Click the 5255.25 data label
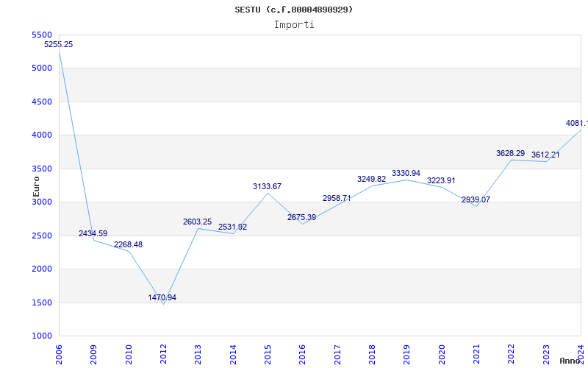Viewport: 588px width, 368px height. coord(59,44)
